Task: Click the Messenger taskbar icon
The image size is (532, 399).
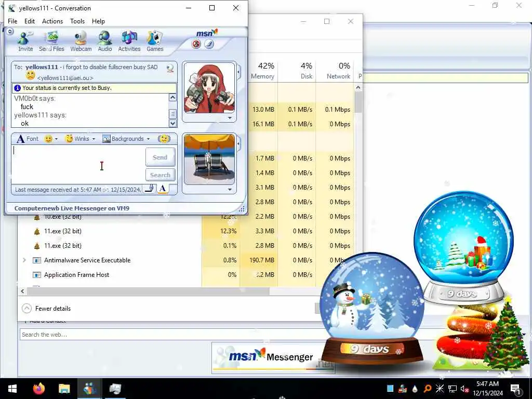Action: tap(89, 389)
